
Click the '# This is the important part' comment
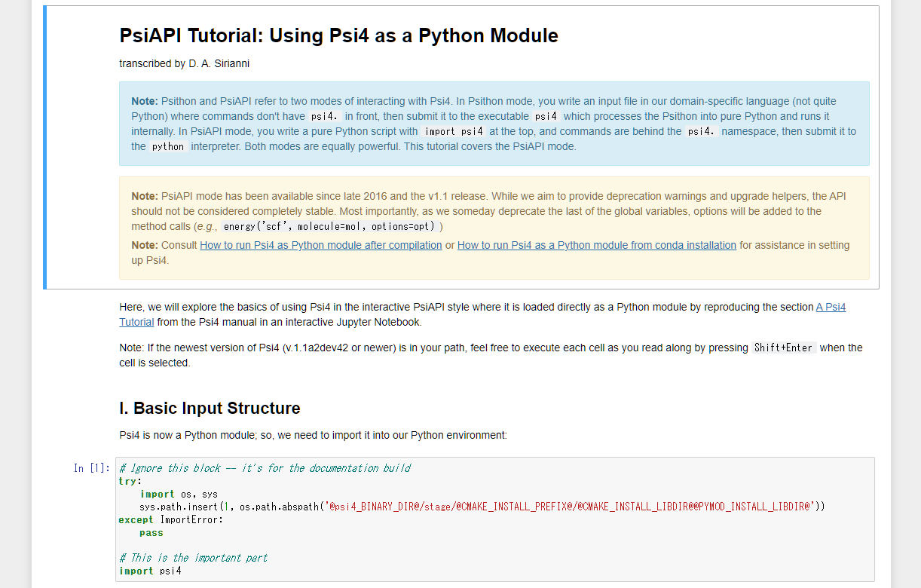pos(193,558)
